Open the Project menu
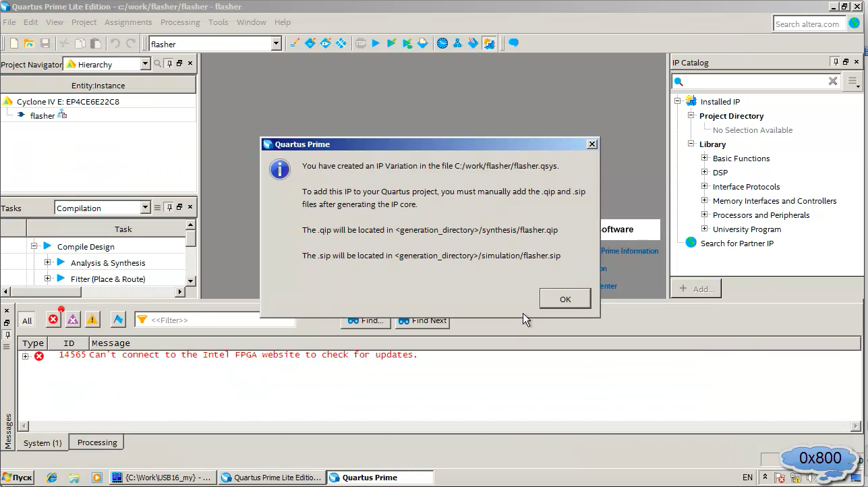868x487 pixels. [x=84, y=22]
